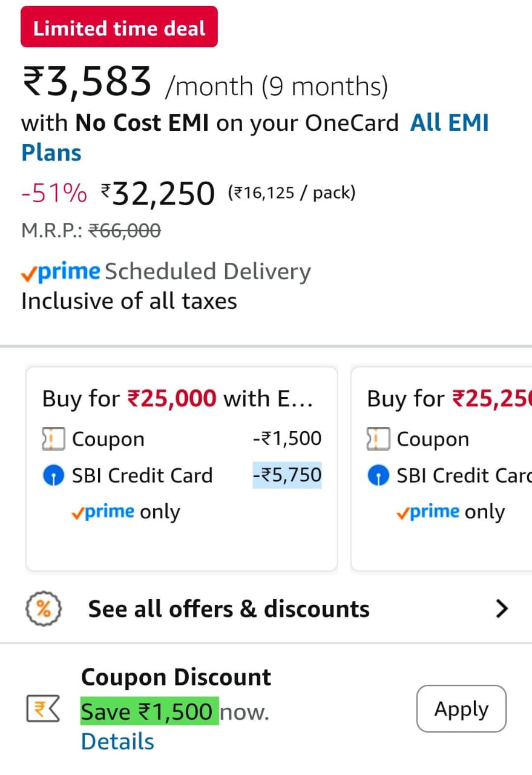Tap the SBI icon in second offer card
532x775 pixels.
click(378, 476)
